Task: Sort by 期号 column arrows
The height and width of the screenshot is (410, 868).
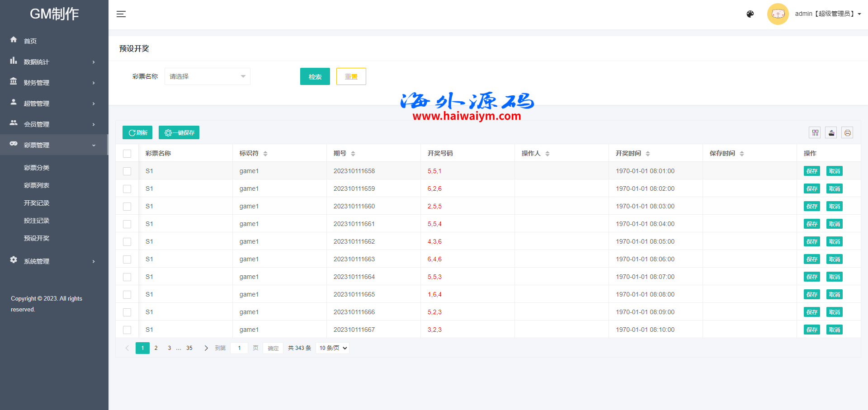Action: pos(353,154)
